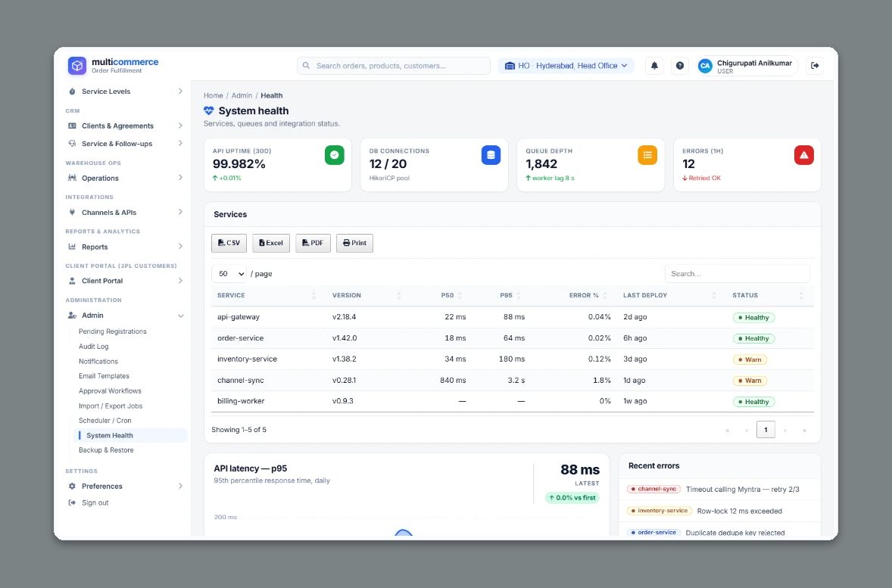
Task: Click the Warn status badge for inventory-service
Action: (750, 360)
